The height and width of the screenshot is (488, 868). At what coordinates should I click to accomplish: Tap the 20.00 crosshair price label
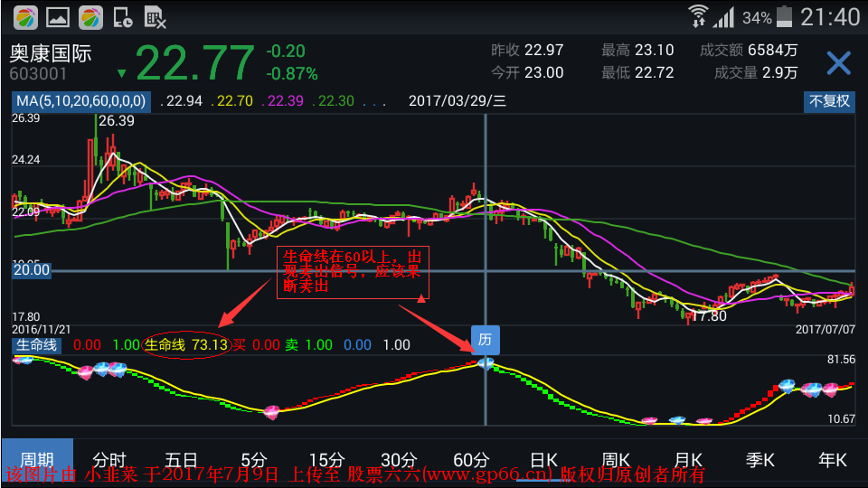tap(31, 269)
